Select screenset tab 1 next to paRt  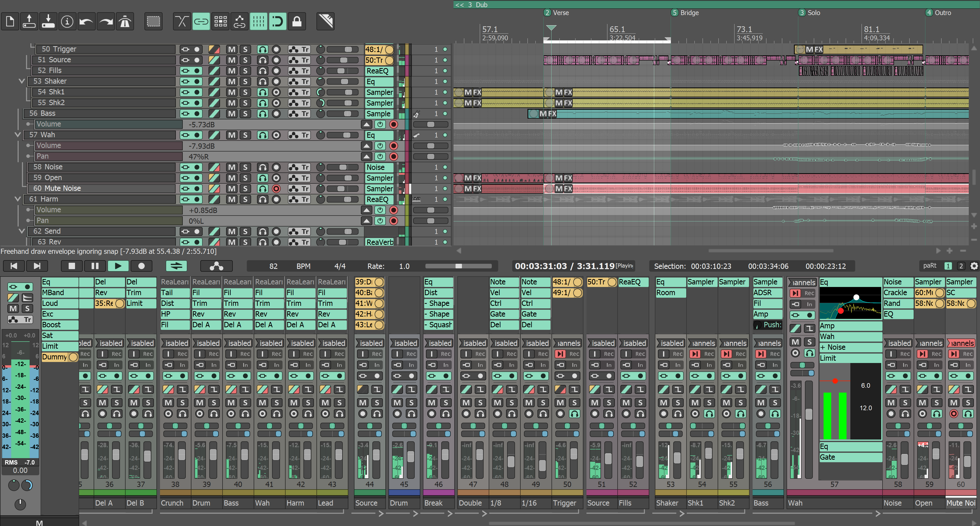click(x=948, y=266)
